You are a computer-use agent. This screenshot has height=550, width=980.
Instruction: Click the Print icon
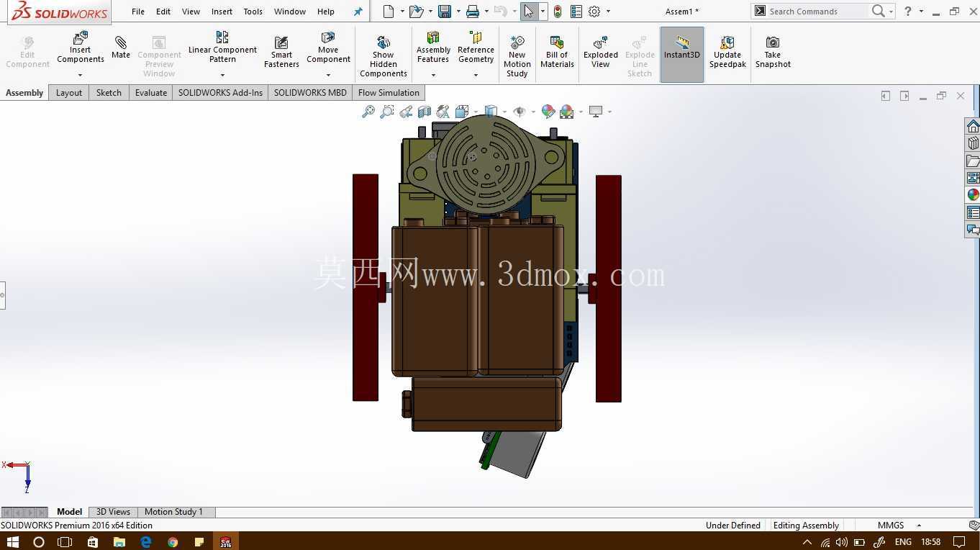click(473, 12)
